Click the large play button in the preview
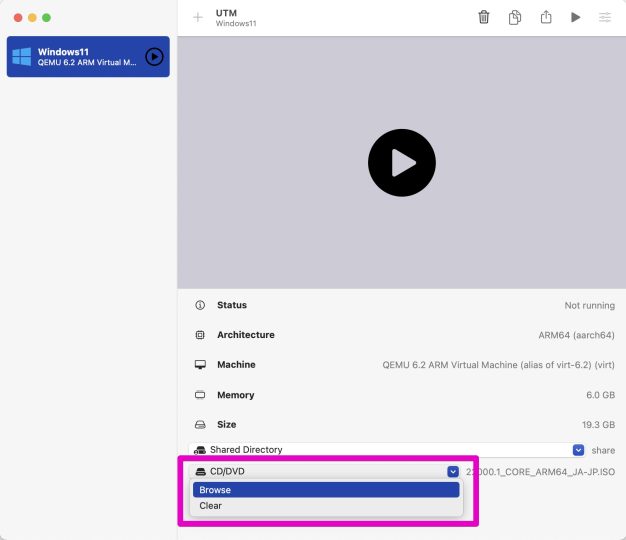626x540 pixels. point(402,162)
